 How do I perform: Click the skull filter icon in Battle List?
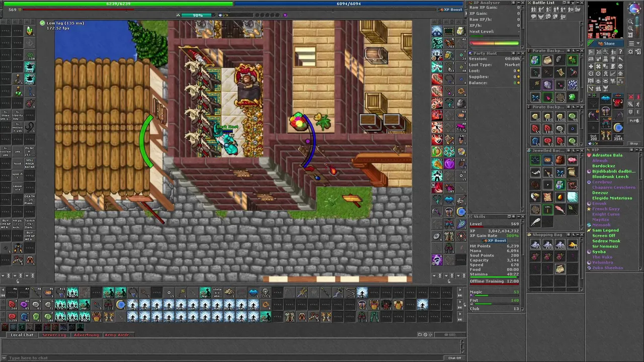point(548,16)
